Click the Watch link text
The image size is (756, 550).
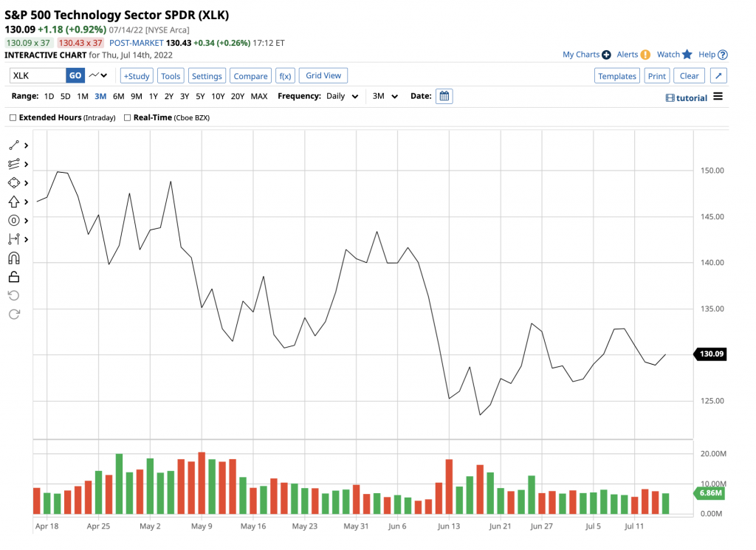(x=668, y=55)
